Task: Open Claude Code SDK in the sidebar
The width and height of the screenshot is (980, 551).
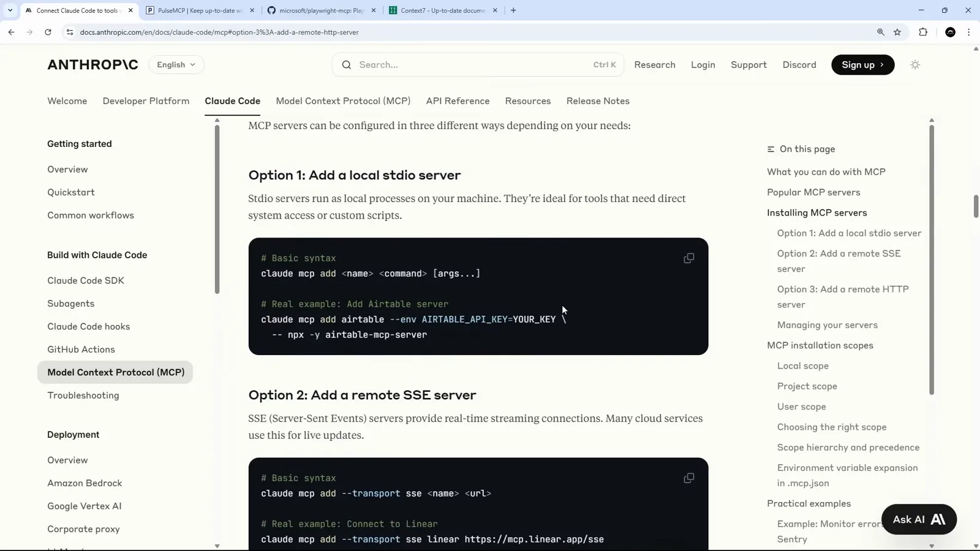Action: click(x=86, y=280)
